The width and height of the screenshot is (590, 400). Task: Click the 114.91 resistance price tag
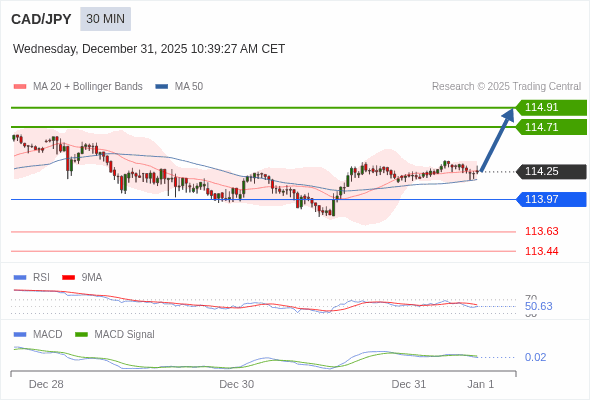click(551, 108)
